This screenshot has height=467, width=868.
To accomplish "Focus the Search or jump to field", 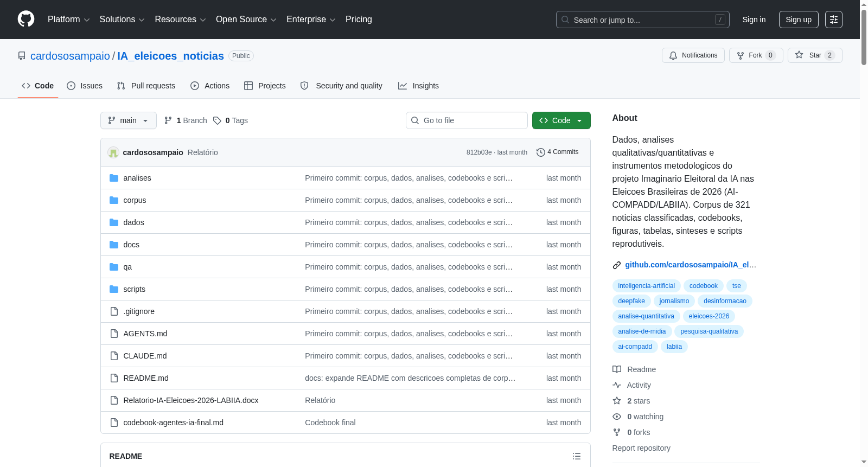I will [x=643, y=20].
